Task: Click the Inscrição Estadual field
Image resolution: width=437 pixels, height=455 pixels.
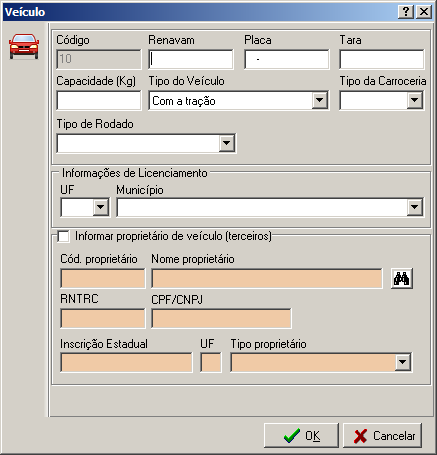Action: coord(126,362)
